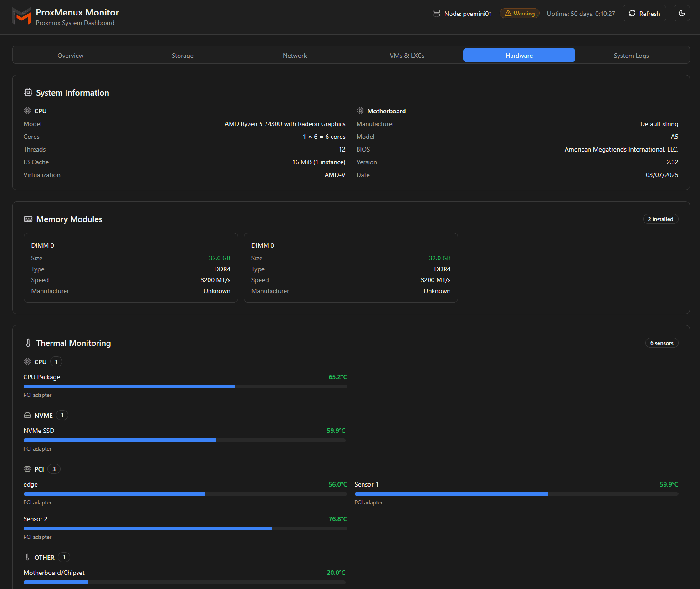This screenshot has height=589, width=700.
Task: Click the CPU Package temperature bar
Action: click(185, 386)
